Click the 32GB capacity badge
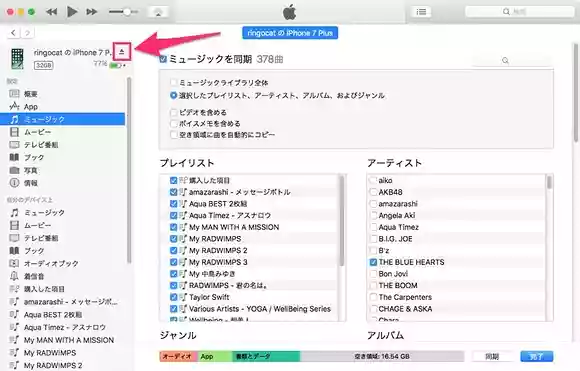 point(44,65)
